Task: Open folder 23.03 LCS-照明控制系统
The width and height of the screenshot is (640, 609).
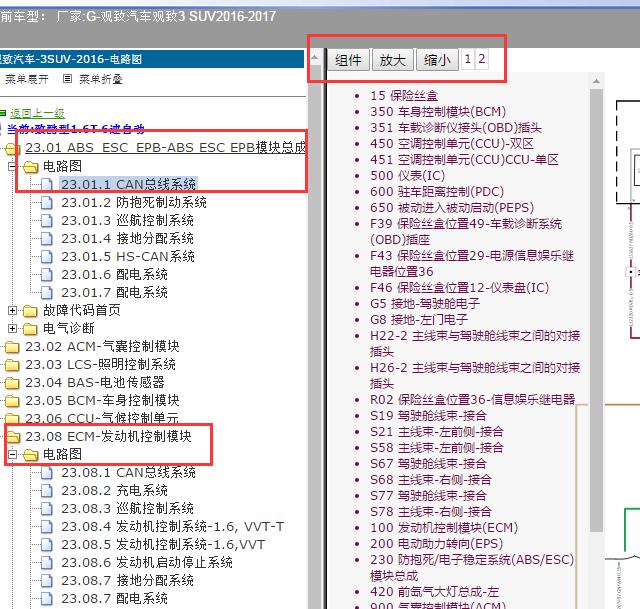Action: pyautogui.click(x=100, y=365)
